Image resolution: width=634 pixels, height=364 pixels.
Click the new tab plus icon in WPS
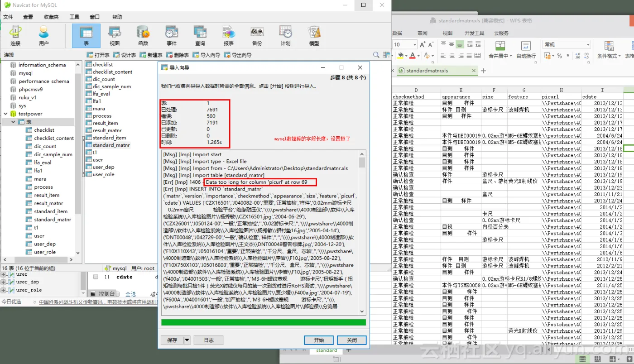click(x=483, y=71)
